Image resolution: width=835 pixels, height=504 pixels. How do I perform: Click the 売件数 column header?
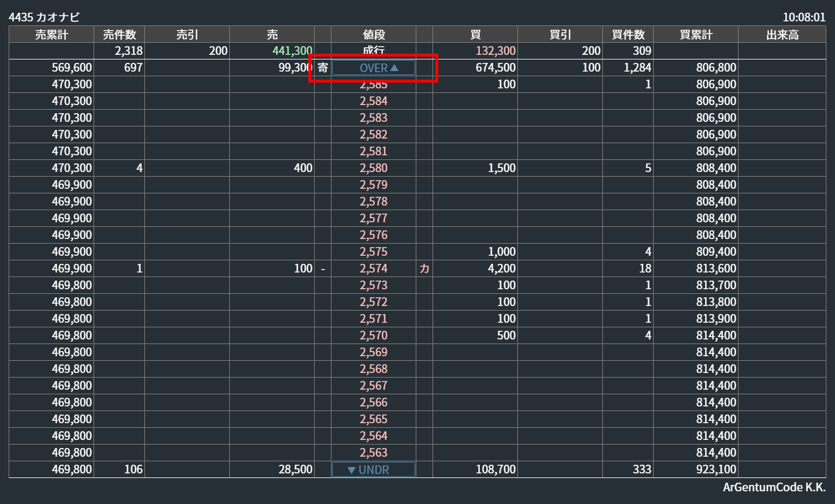pos(120,35)
